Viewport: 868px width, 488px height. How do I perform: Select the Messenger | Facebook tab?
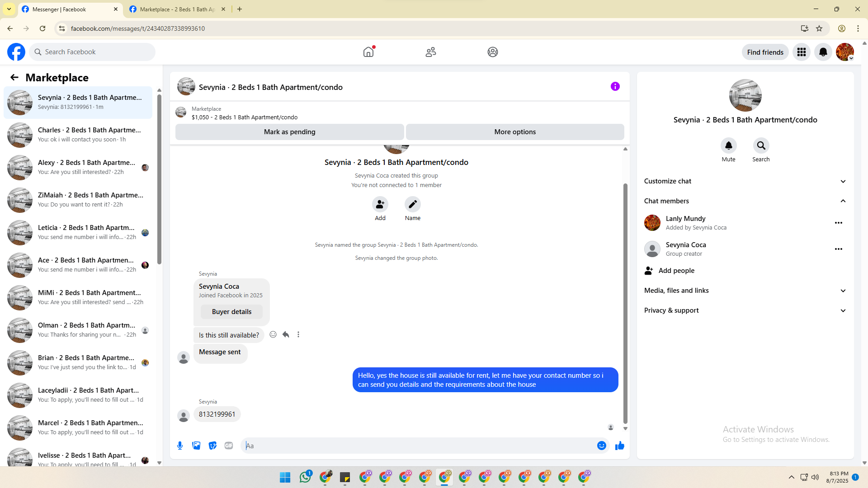click(70, 9)
